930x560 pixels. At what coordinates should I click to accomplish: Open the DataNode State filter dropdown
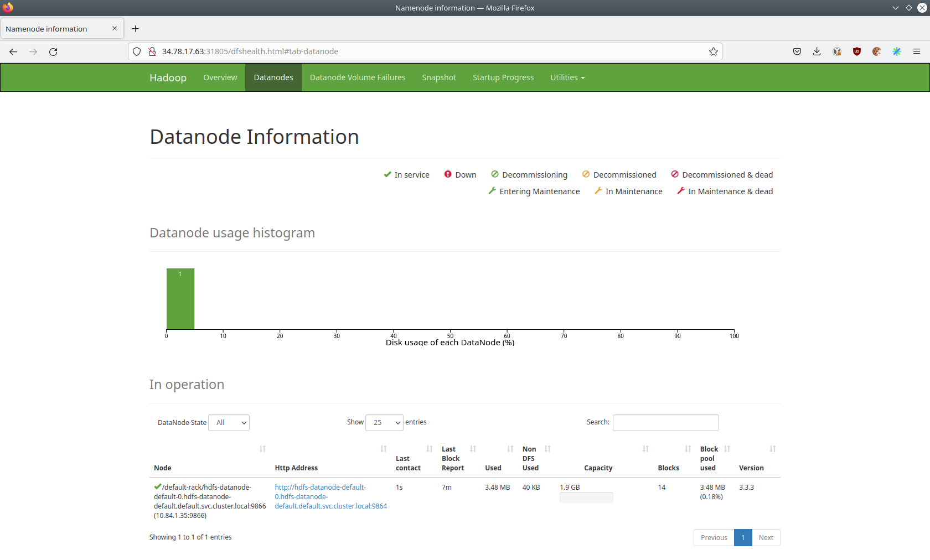tap(229, 422)
